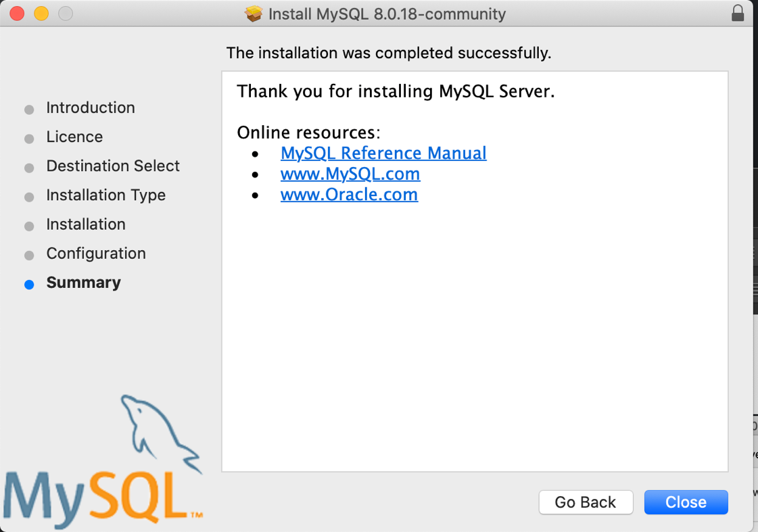Click the Configuration step bullet
The width and height of the screenshot is (758, 532).
[x=29, y=256]
